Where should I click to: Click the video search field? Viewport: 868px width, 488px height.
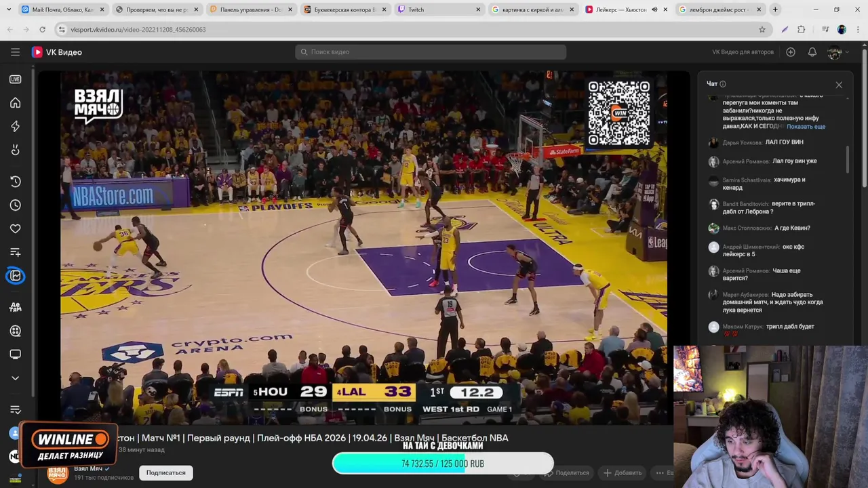431,52
